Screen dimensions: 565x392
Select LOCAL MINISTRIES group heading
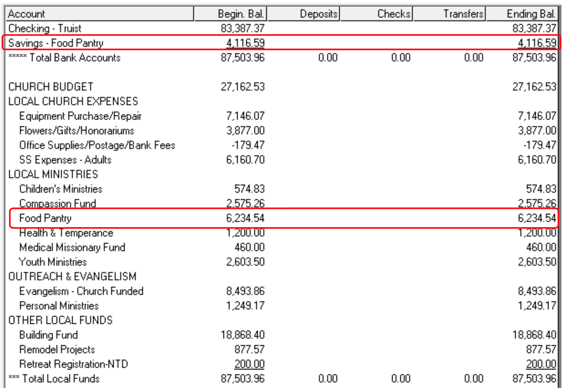(53, 174)
